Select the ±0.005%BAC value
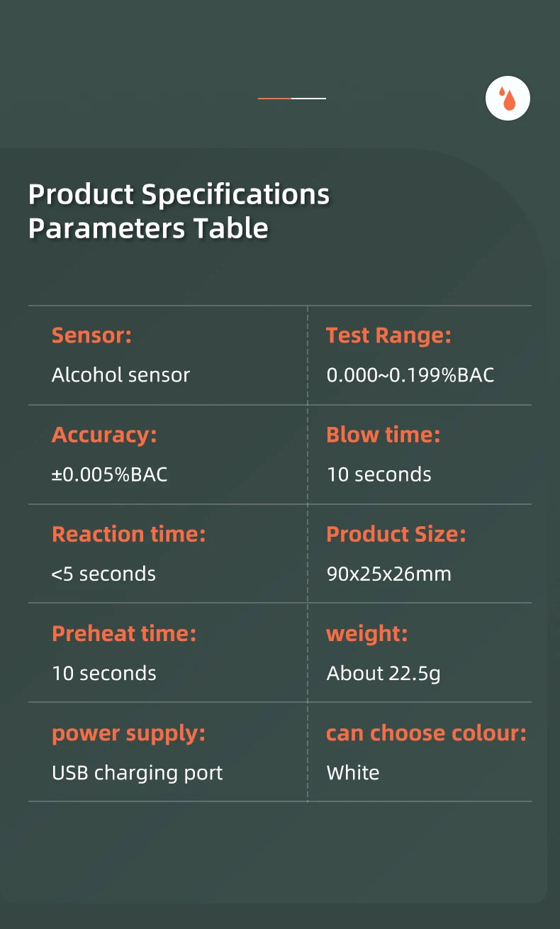 click(110, 474)
